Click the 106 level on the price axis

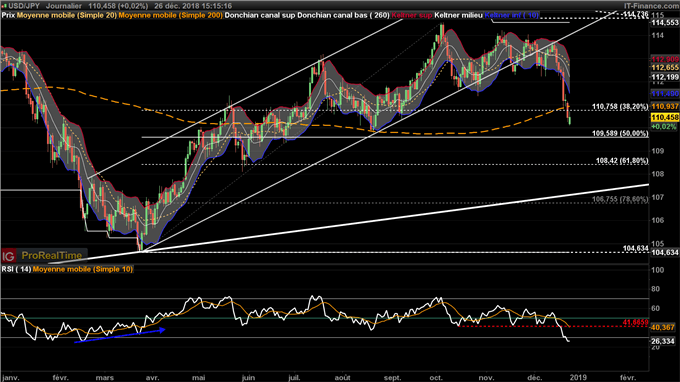pos(658,220)
